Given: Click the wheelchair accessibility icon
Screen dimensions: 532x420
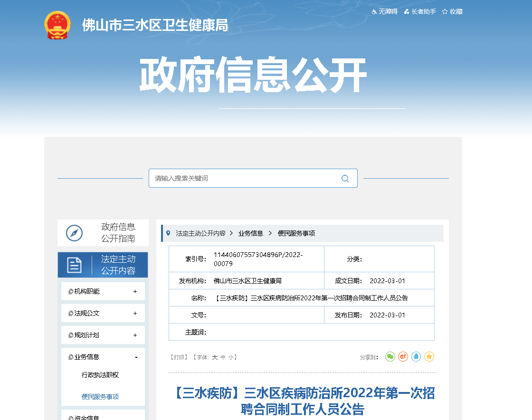Looking at the screenshot, I should coord(374,12).
